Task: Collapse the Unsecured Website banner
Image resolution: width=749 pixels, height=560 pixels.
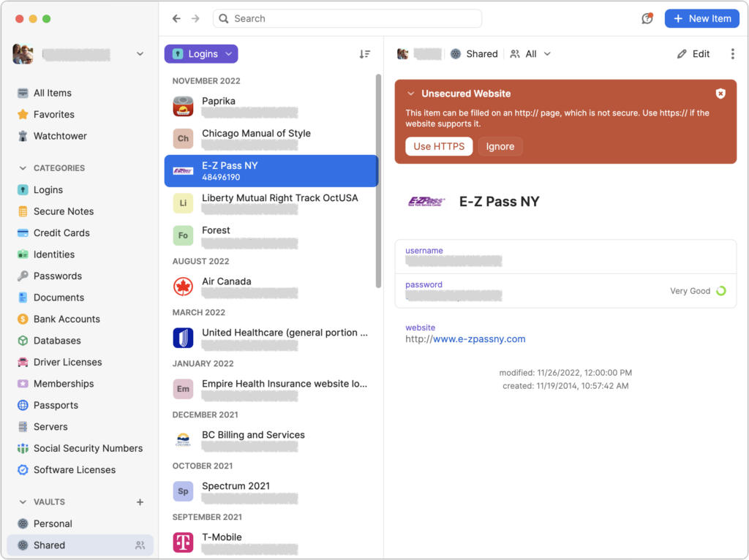Action: [411, 94]
